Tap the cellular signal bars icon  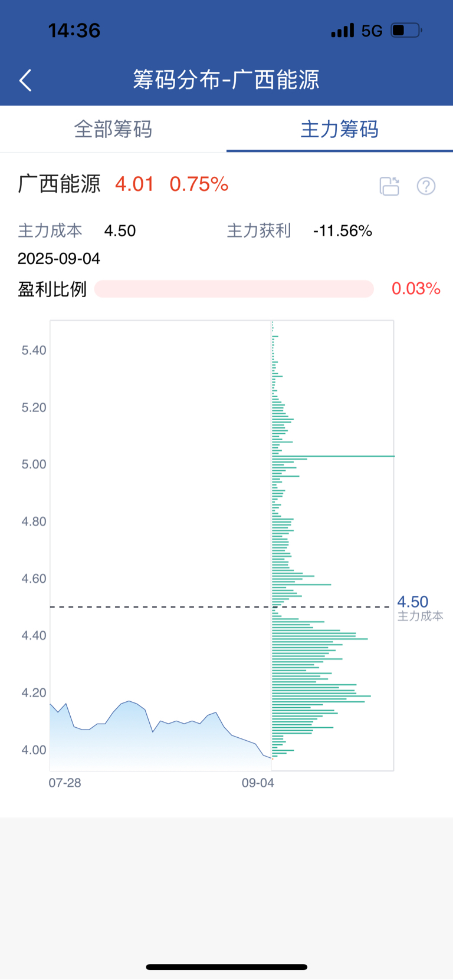tap(343, 30)
